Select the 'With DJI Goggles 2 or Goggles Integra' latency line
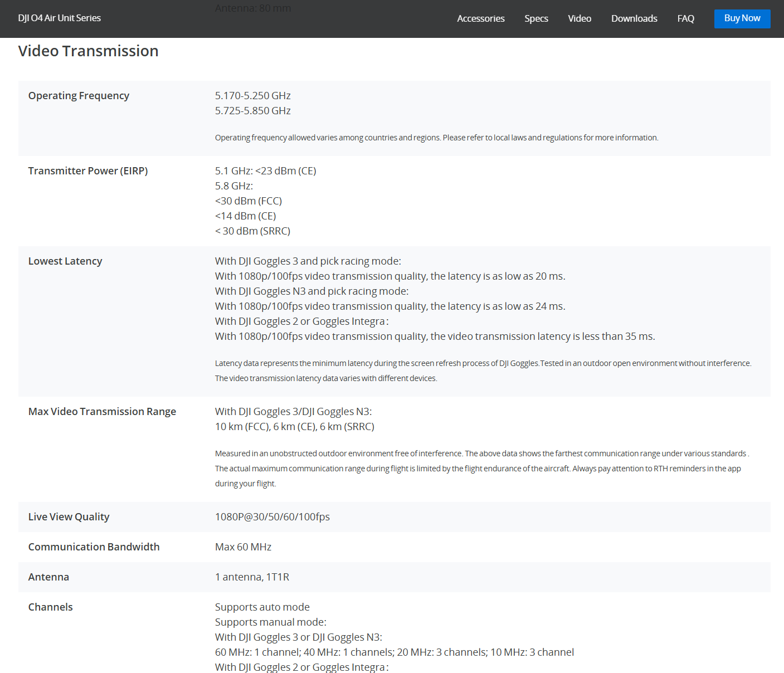 [x=302, y=321]
